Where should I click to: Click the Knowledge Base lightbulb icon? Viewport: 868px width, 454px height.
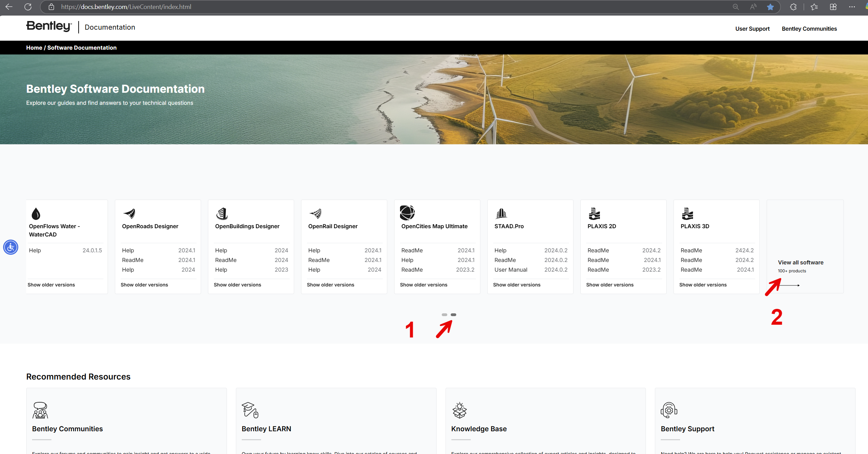pyautogui.click(x=459, y=411)
